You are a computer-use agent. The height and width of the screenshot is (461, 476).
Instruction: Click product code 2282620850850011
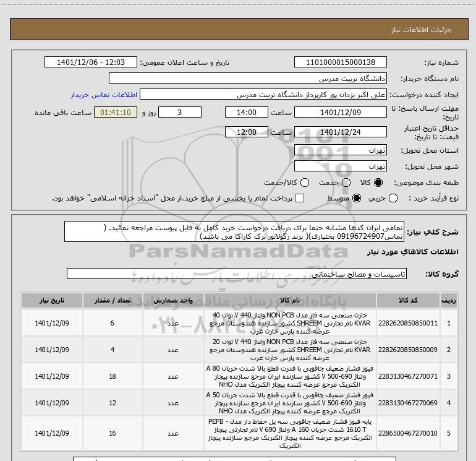tap(408, 323)
